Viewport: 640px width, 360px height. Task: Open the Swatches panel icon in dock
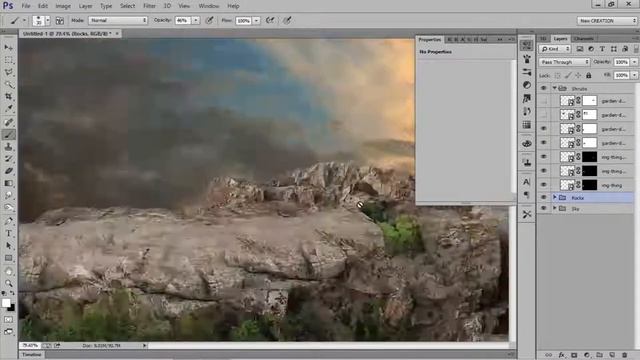pos(527,125)
